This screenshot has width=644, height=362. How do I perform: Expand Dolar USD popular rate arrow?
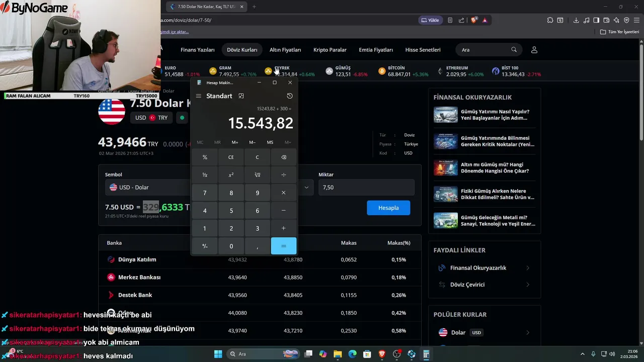(x=528, y=332)
